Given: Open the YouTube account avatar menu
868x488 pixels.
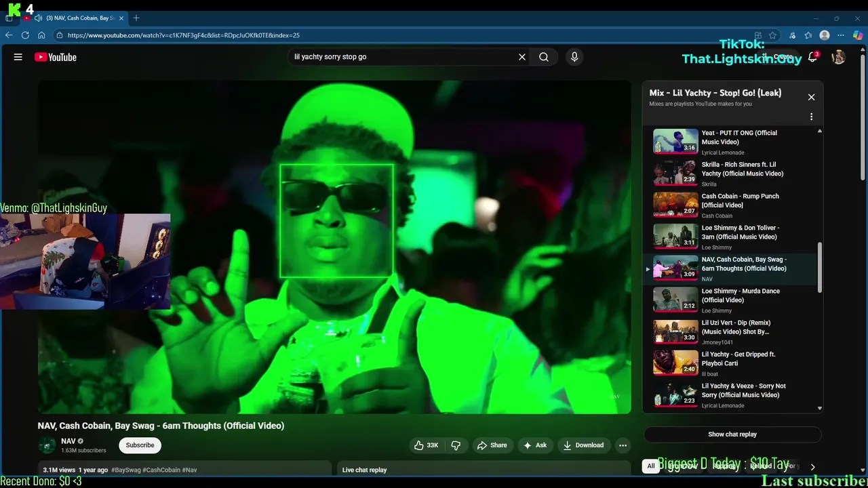Looking at the screenshot, I should [839, 57].
